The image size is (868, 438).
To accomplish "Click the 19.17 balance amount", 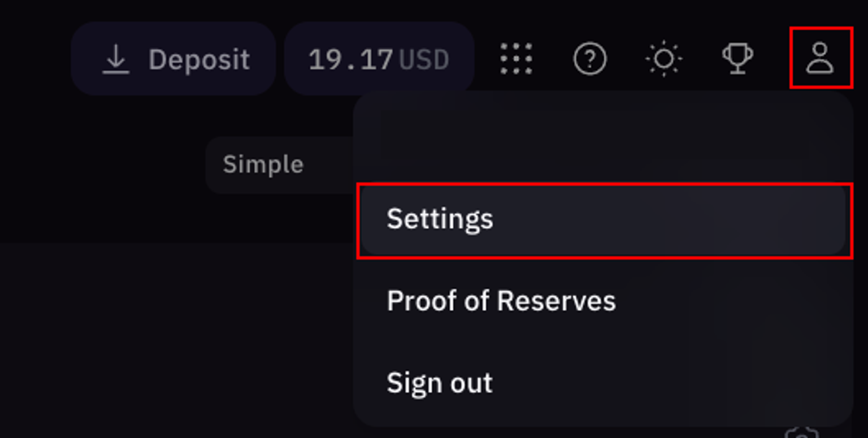I will point(350,59).
